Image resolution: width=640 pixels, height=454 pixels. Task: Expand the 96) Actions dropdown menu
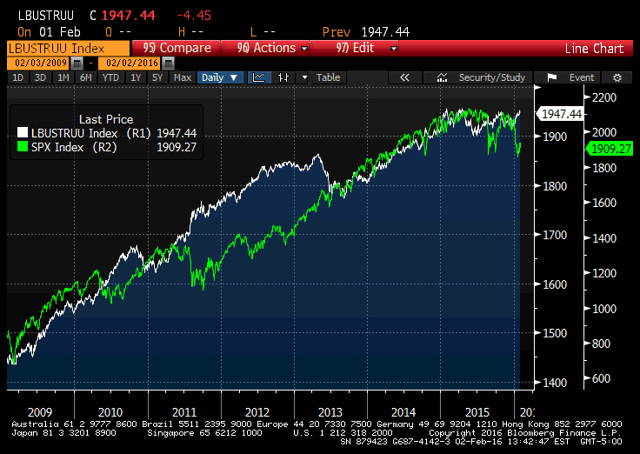pyautogui.click(x=266, y=48)
